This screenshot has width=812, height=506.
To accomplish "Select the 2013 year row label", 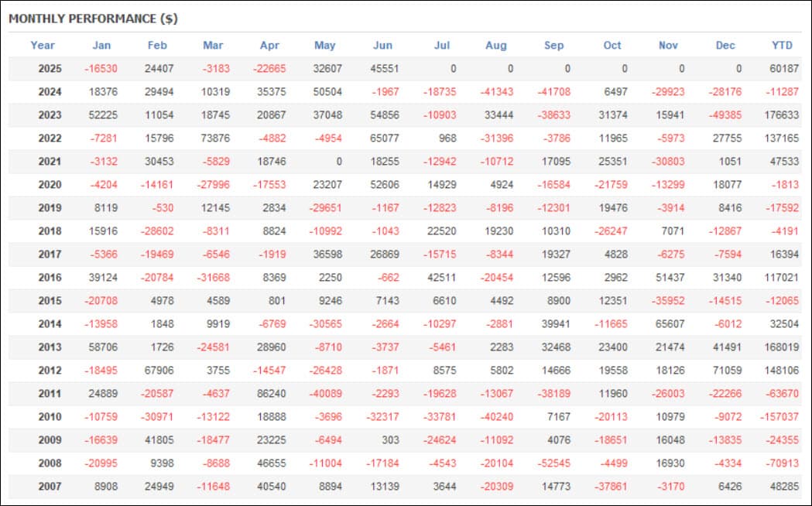I will 50,347.
